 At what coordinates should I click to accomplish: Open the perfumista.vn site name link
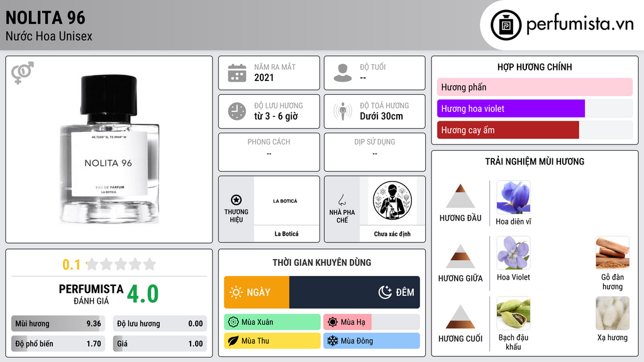(x=580, y=24)
